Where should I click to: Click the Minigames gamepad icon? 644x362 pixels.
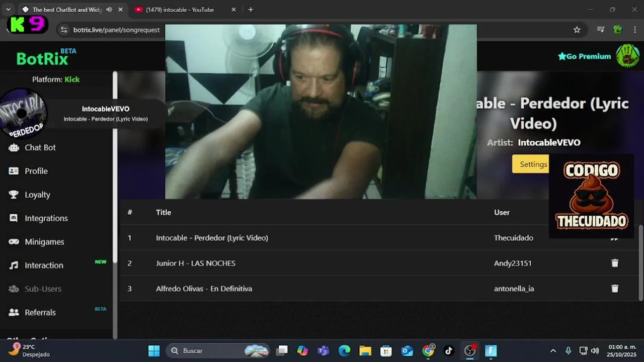14,242
